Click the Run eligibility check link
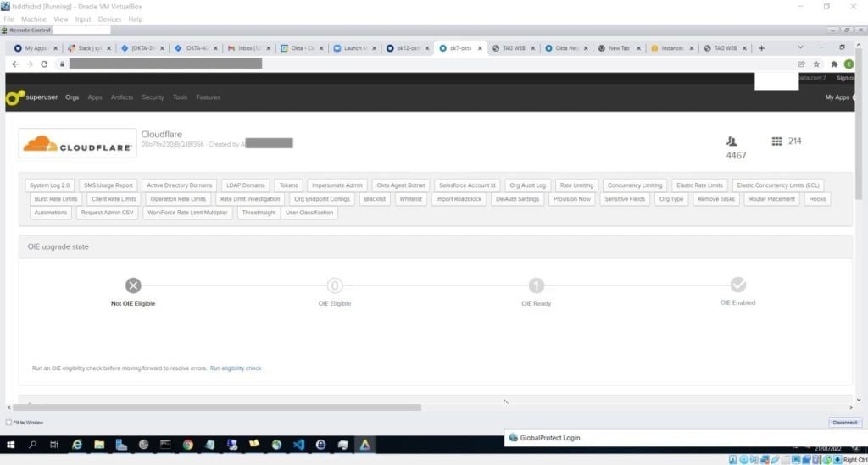The height and width of the screenshot is (465, 868). click(236, 368)
